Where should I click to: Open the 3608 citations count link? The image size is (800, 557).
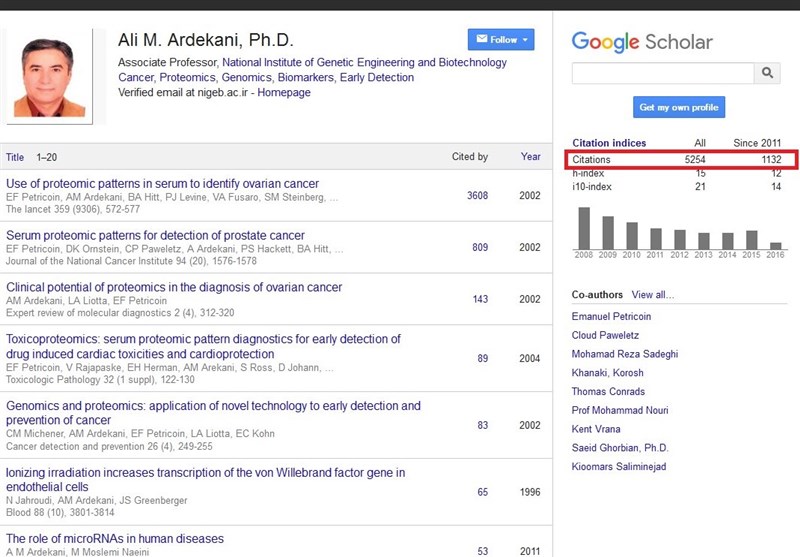(x=477, y=196)
